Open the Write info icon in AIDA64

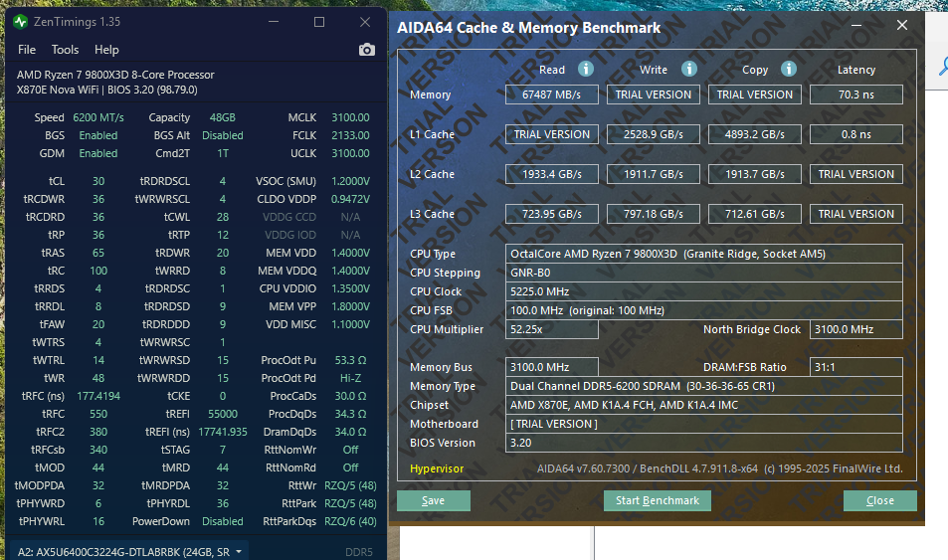click(x=689, y=69)
